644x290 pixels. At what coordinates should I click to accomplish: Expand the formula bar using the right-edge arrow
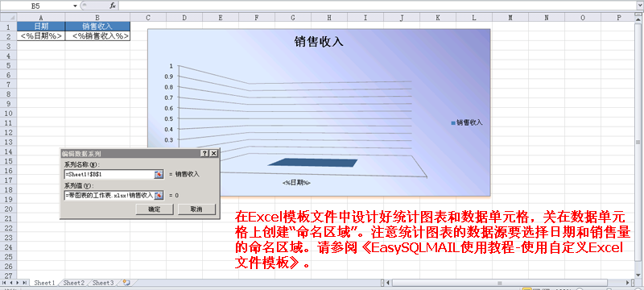pos(640,6)
